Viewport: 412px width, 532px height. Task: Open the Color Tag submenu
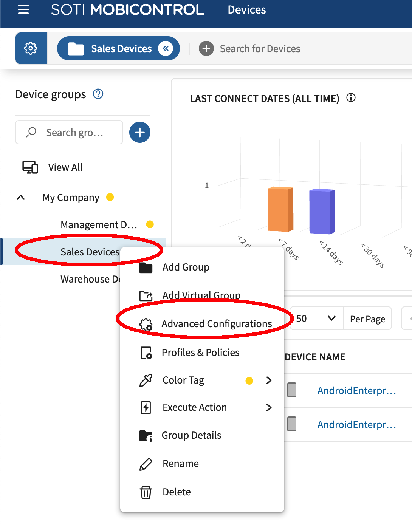coord(202,380)
